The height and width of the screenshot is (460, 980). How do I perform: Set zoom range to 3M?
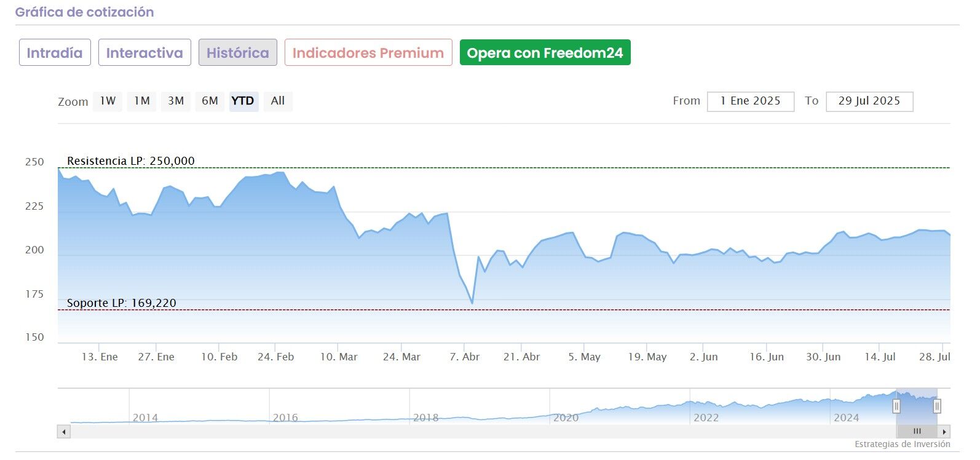point(176,101)
